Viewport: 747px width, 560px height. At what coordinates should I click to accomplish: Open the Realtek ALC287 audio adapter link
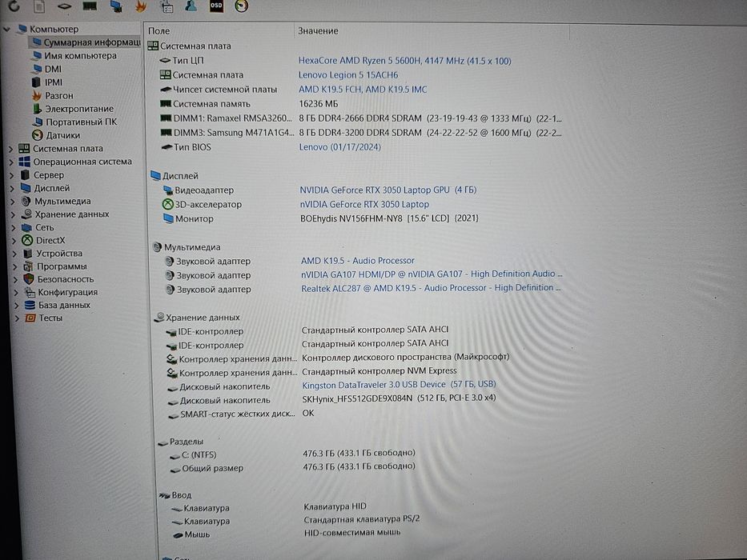[x=431, y=288]
